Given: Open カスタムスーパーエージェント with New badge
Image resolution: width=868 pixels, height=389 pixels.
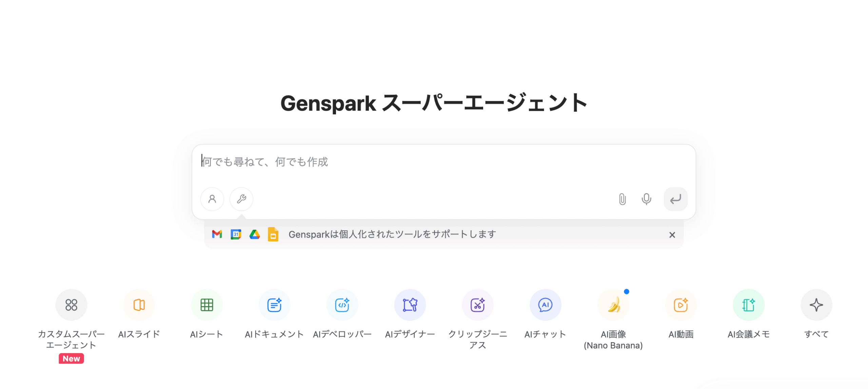Looking at the screenshot, I should coord(71,305).
